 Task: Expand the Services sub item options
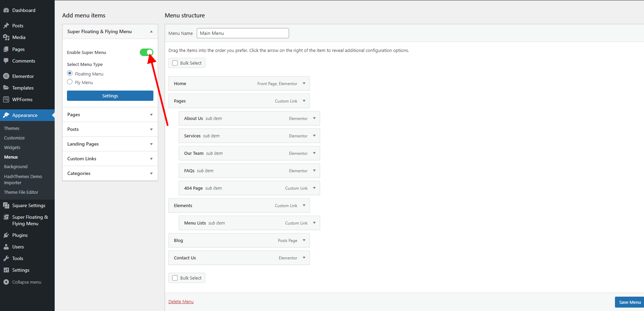click(314, 136)
